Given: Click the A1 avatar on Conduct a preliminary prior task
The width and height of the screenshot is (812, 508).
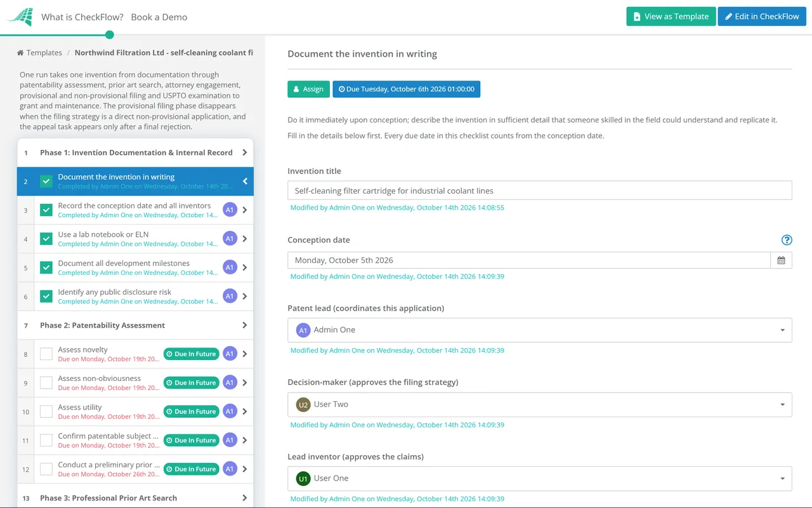Looking at the screenshot, I should tap(230, 469).
